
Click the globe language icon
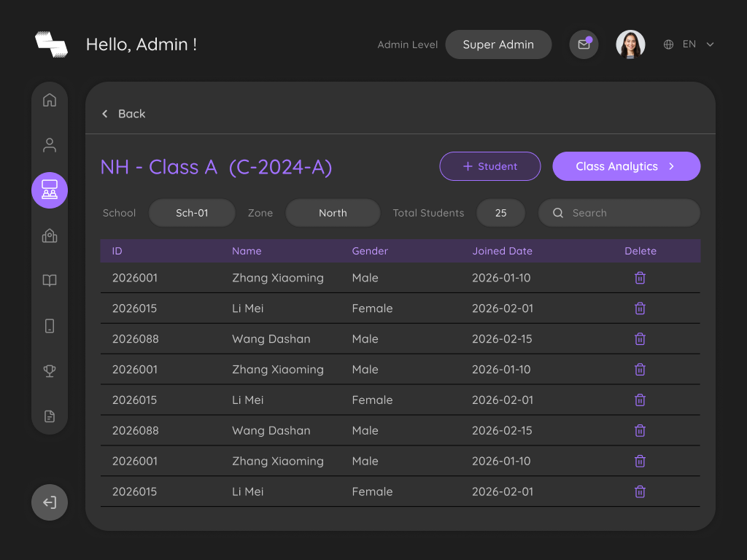coord(668,44)
